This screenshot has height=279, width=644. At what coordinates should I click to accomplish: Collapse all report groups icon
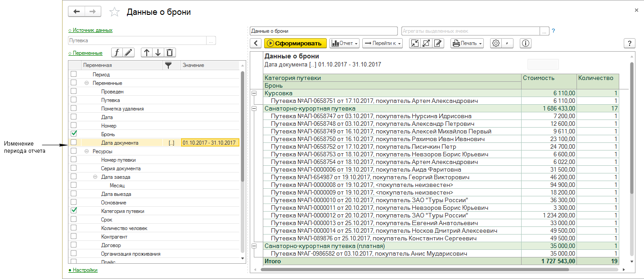tap(414, 43)
